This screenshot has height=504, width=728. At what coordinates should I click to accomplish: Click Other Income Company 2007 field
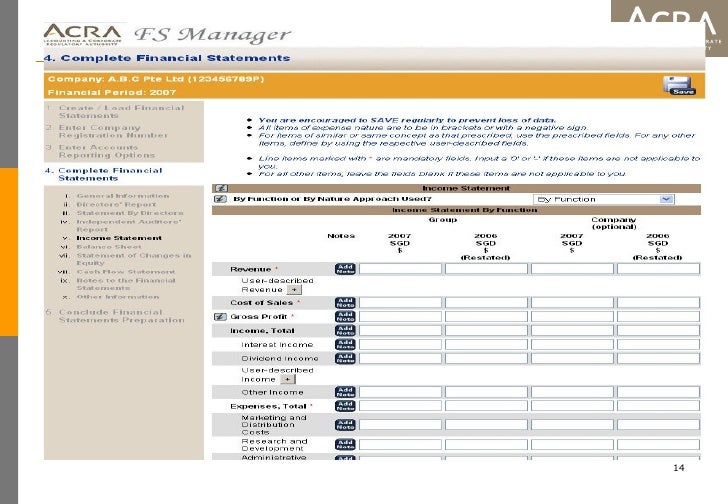coord(572,392)
